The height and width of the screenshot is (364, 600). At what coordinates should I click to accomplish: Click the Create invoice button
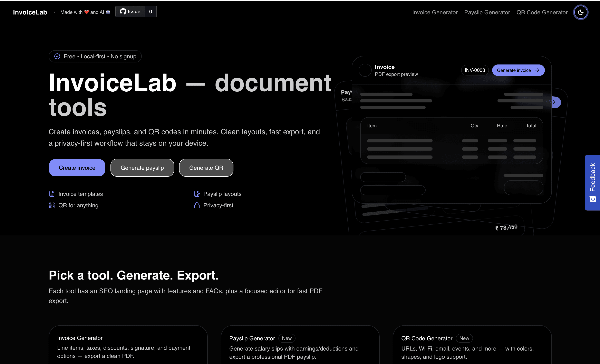click(77, 168)
